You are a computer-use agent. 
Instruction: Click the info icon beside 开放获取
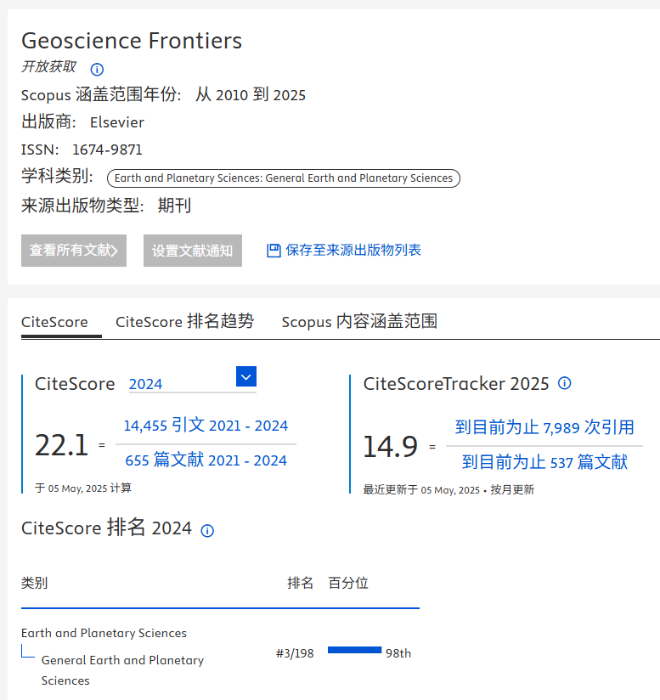(x=97, y=69)
